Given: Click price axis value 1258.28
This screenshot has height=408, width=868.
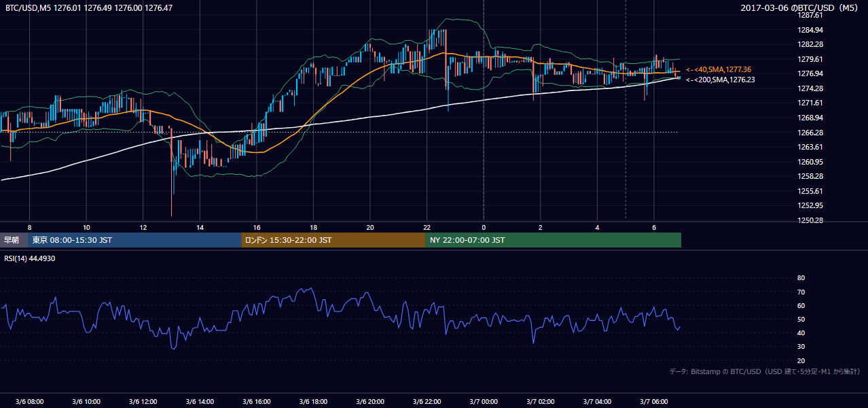Looking at the screenshot, I should 810,176.
